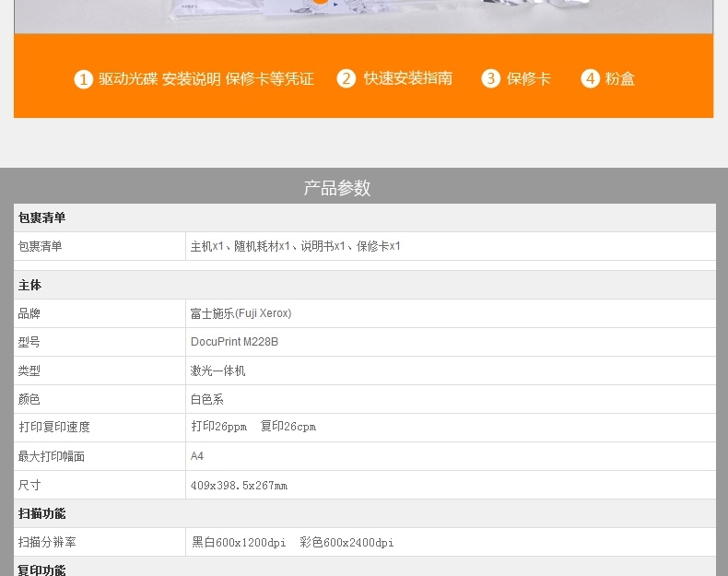Select the 快速安装指南 label in orange banner
This screenshot has width=728, height=576.
(x=407, y=78)
